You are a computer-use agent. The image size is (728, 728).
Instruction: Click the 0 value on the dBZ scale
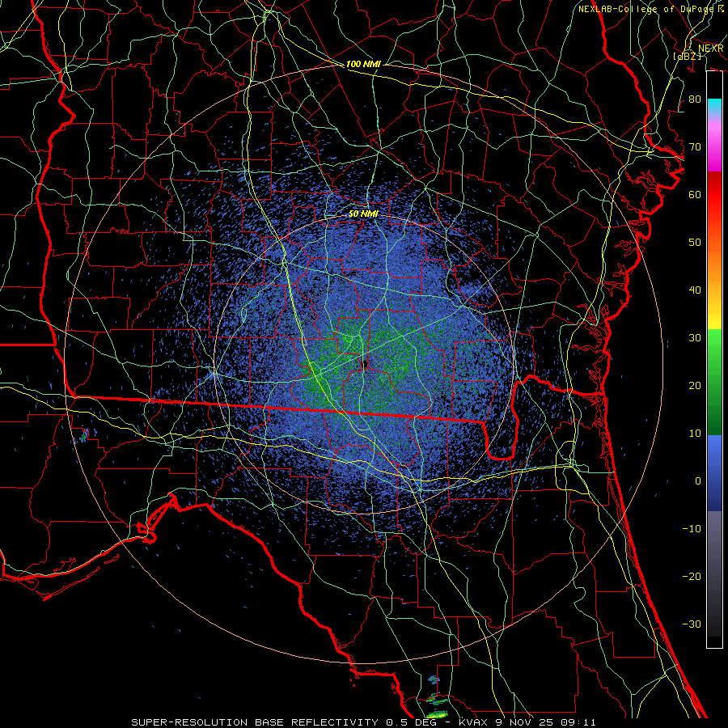[x=698, y=481]
